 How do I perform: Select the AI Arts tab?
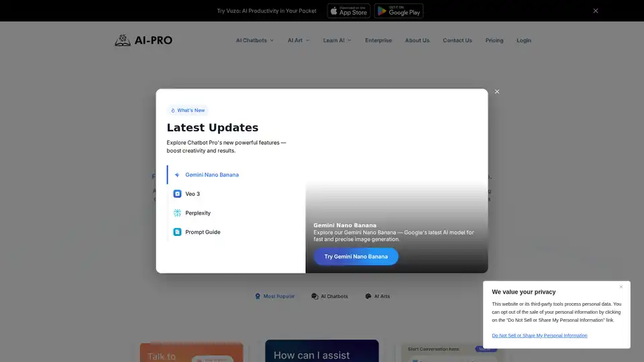tap(377, 296)
